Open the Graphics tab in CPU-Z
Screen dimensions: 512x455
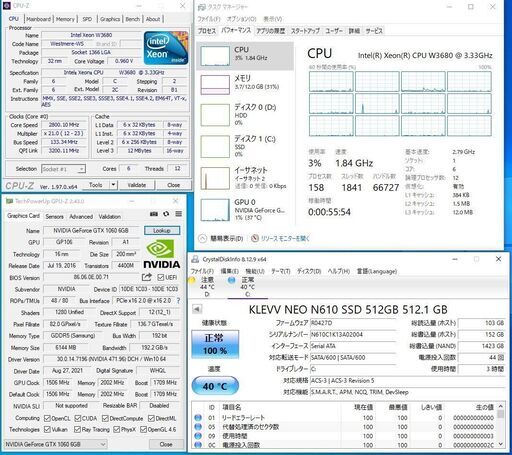click(x=110, y=19)
